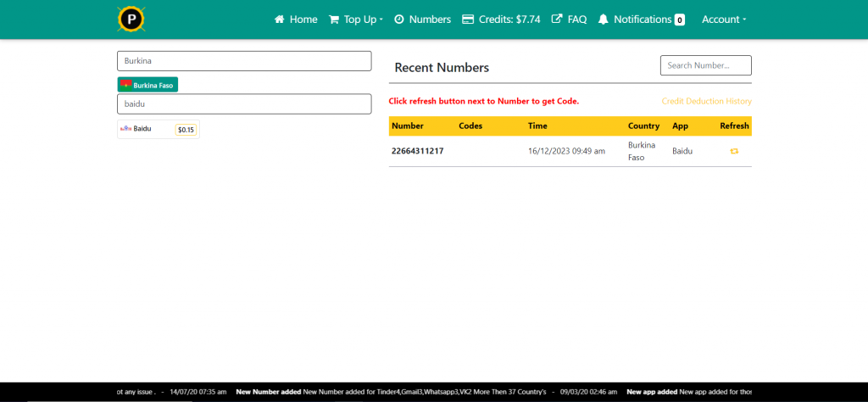Image resolution: width=868 pixels, height=402 pixels.
Task: Click the Baidu logo icon
Action: (125, 128)
